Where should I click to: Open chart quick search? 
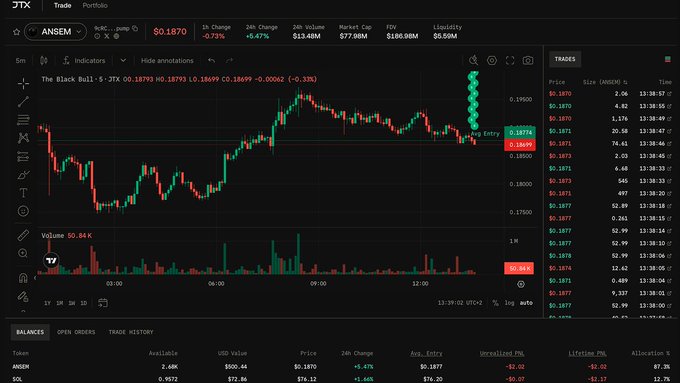pyautogui.click(x=474, y=60)
